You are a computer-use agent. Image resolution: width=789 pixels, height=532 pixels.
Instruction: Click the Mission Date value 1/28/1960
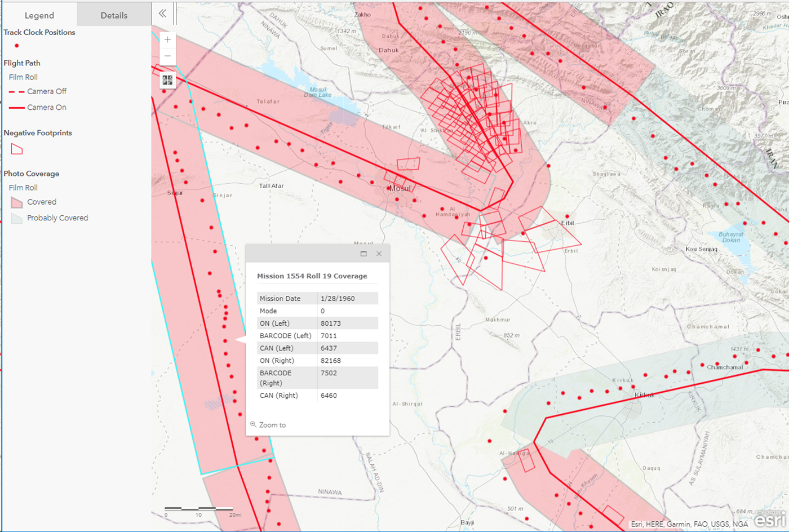pyautogui.click(x=338, y=299)
